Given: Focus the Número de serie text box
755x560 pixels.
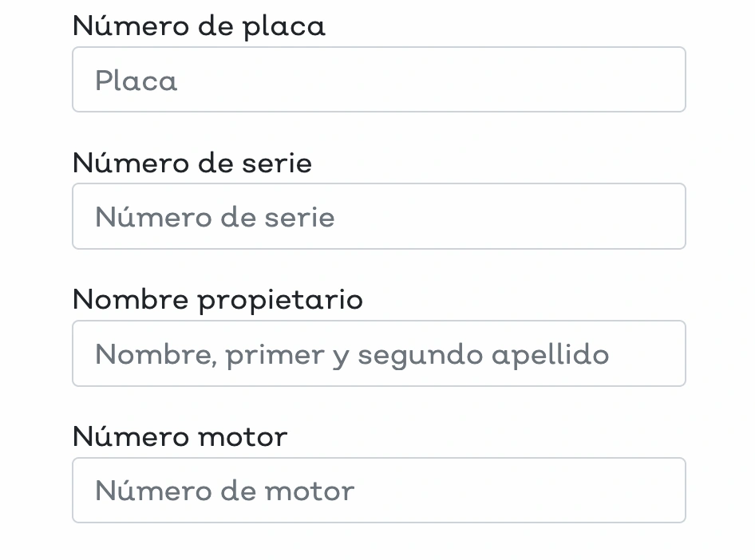Looking at the screenshot, I should pos(378,217).
